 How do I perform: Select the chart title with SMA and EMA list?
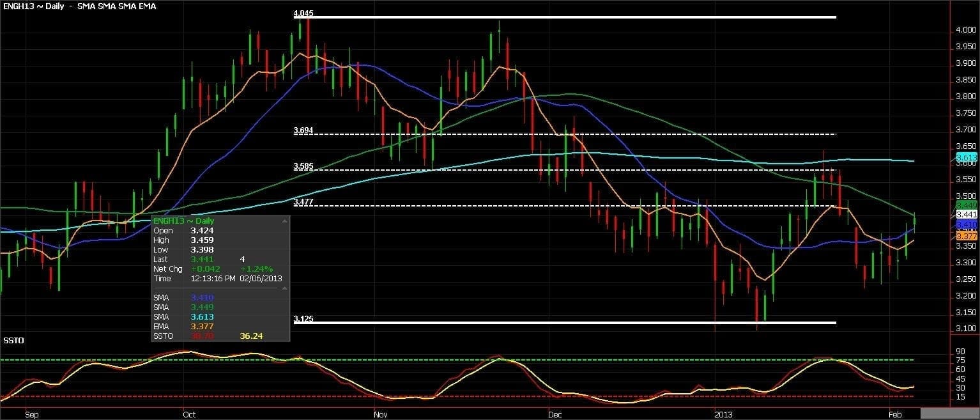(79, 6)
